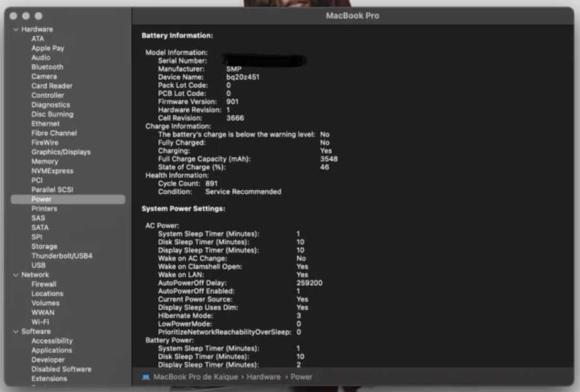The height and width of the screenshot is (392, 580).
Task: Select Developer under Software
Action: pyautogui.click(x=48, y=360)
